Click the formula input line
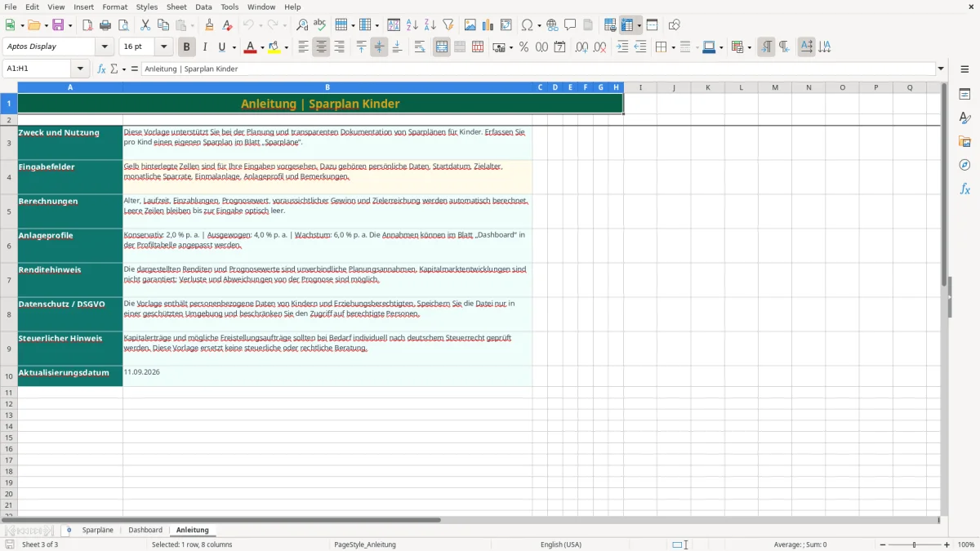Viewport: 980px width, 551px height. click(x=538, y=69)
